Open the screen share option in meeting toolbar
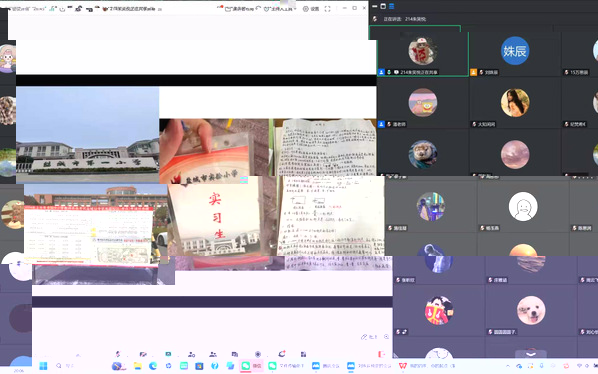598x374 pixels. pyautogui.click(x=168, y=354)
